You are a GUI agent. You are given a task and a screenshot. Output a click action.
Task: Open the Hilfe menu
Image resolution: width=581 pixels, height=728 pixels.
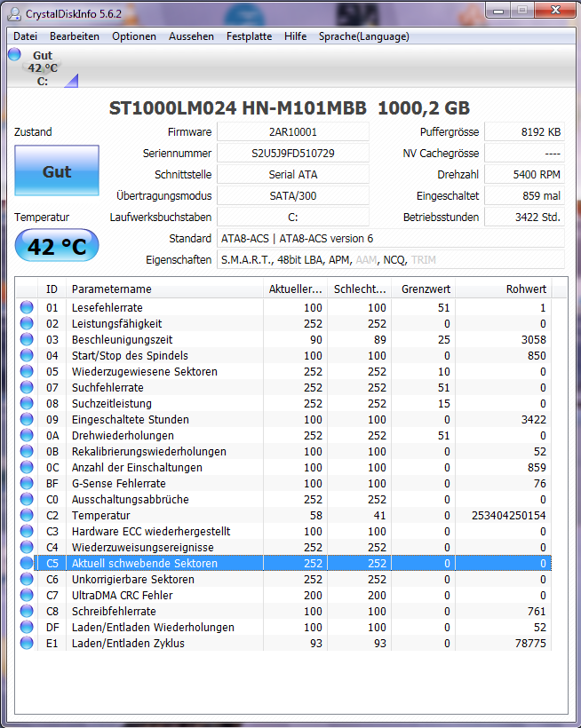point(295,36)
